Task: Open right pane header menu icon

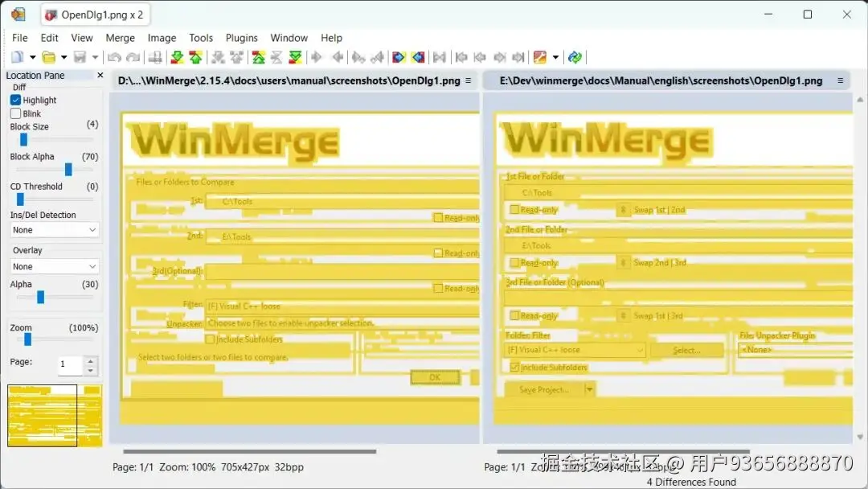Action: click(x=841, y=80)
